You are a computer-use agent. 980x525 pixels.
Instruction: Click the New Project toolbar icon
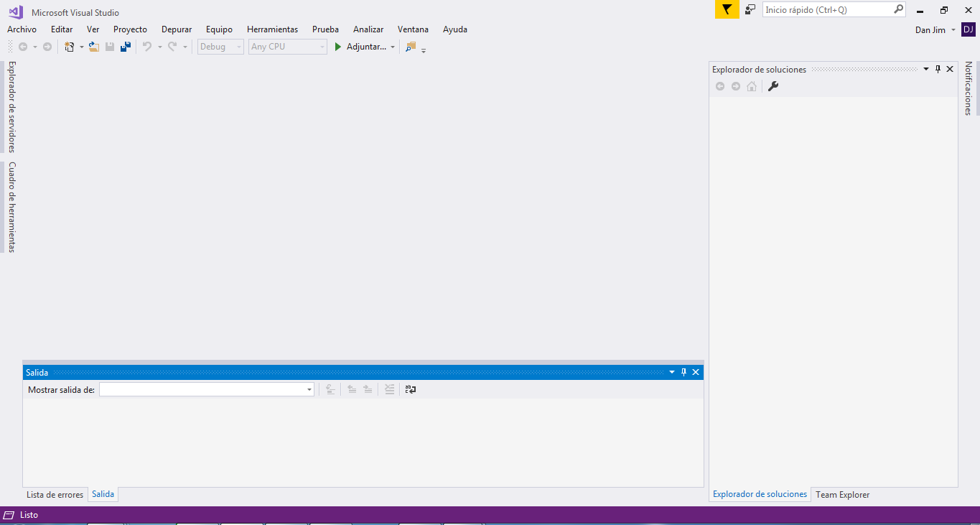[x=70, y=47]
